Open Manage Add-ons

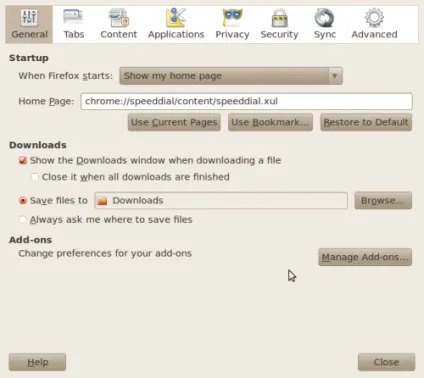pyautogui.click(x=365, y=257)
